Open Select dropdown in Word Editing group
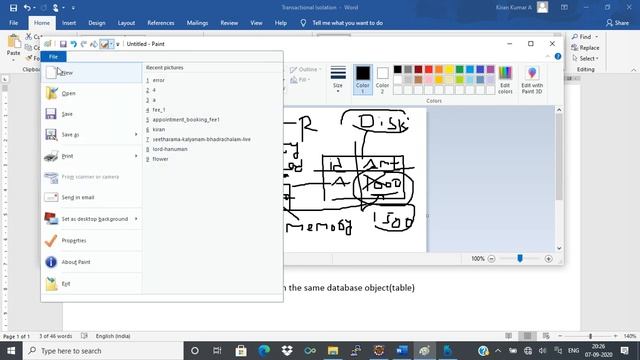The height and width of the screenshot is (360, 640). (585, 58)
